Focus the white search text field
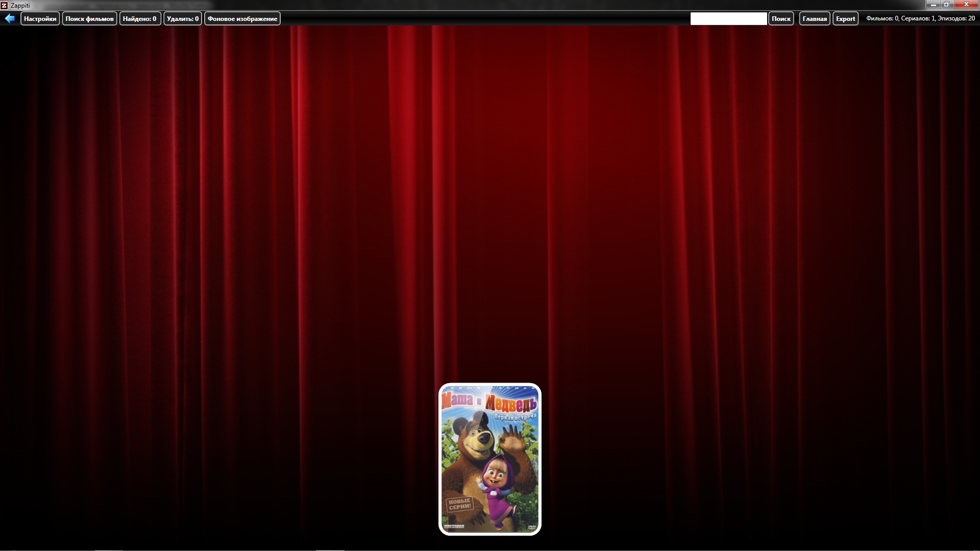Viewport: 980px width, 551px height. [728, 19]
